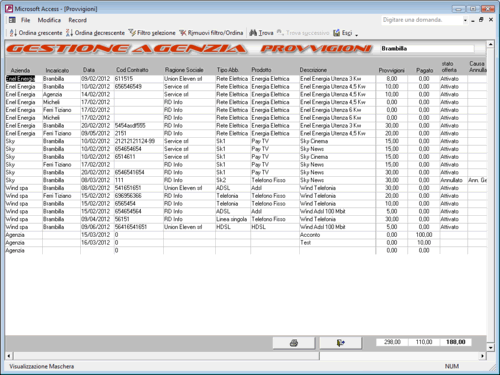This screenshot has height=375, width=500.
Task: Open the File menu
Action: pos(25,20)
